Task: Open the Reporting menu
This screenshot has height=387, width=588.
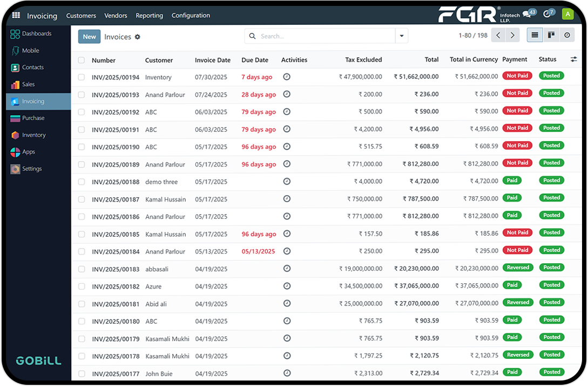Action: (x=149, y=16)
